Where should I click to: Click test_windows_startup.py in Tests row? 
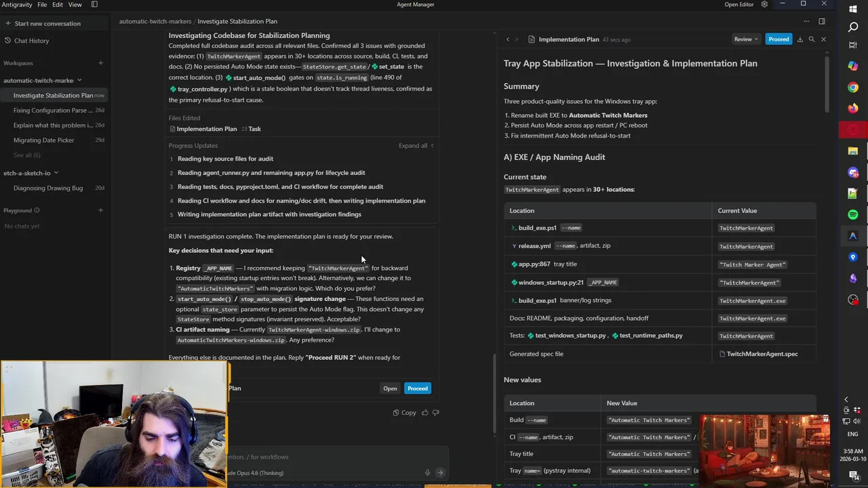click(567, 335)
